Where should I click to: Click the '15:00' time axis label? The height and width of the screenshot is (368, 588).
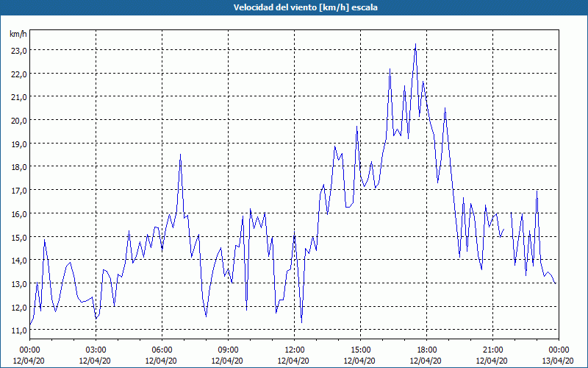click(360, 350)
